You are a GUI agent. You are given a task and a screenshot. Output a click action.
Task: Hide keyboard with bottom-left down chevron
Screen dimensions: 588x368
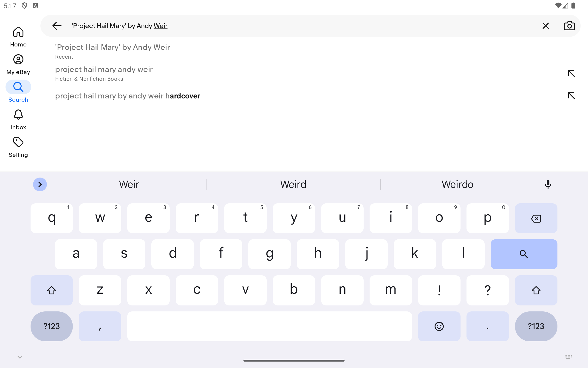click(20, 357)
